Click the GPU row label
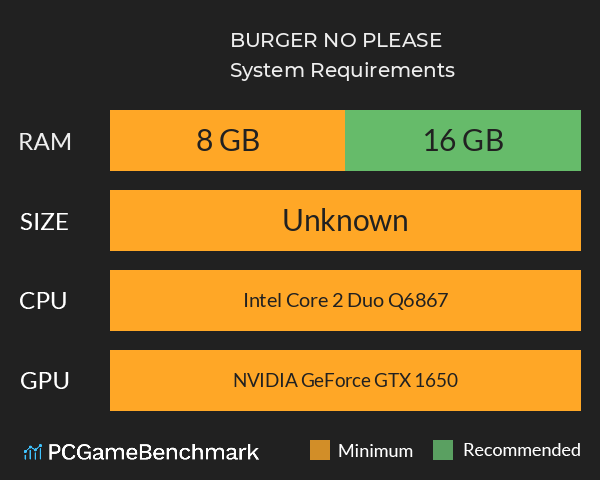 point(45,381)
